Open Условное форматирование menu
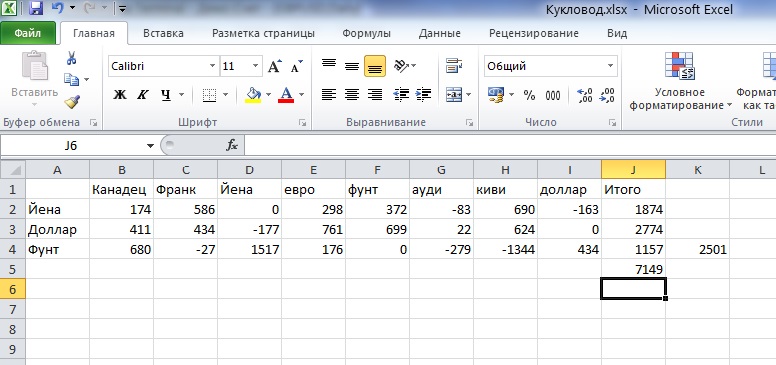The height and width of the screenshot is (365, 776). coord(679,82)
